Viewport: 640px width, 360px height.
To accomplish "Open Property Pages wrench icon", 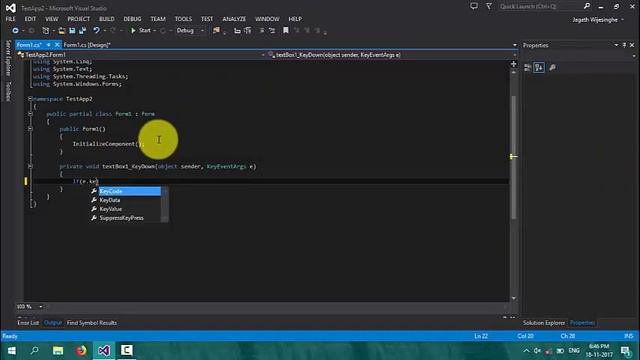I will coord(552,68).
